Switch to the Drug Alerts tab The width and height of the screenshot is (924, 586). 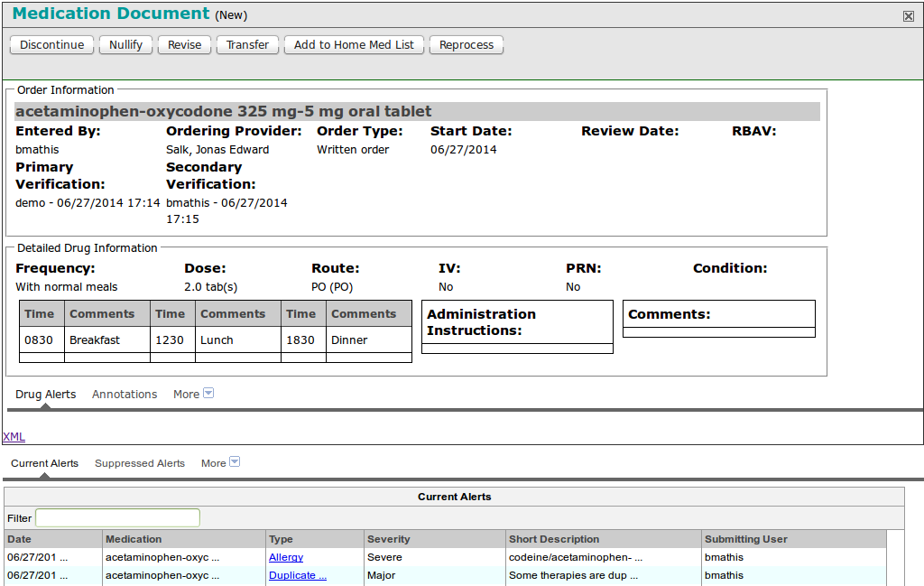[x=45, y=395]
